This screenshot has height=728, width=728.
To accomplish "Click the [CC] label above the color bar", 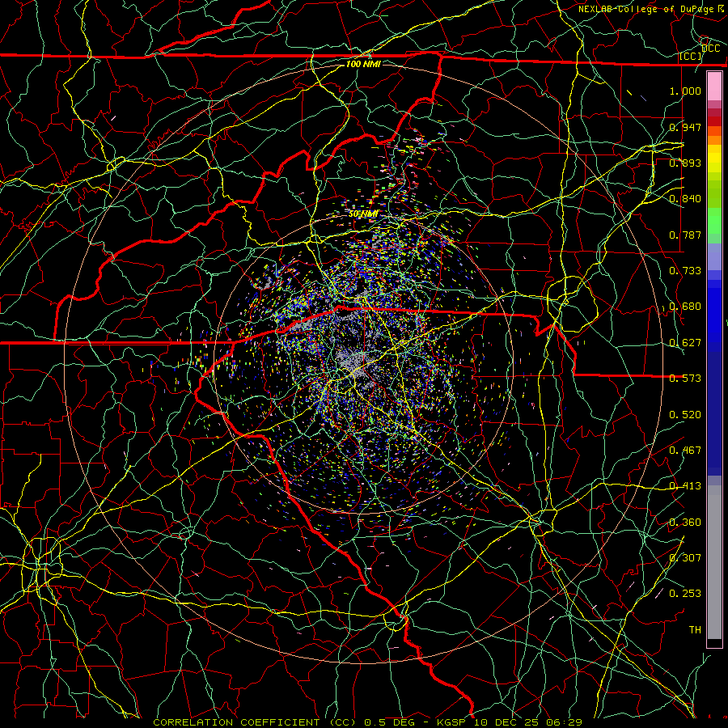I will pos(691,57).
